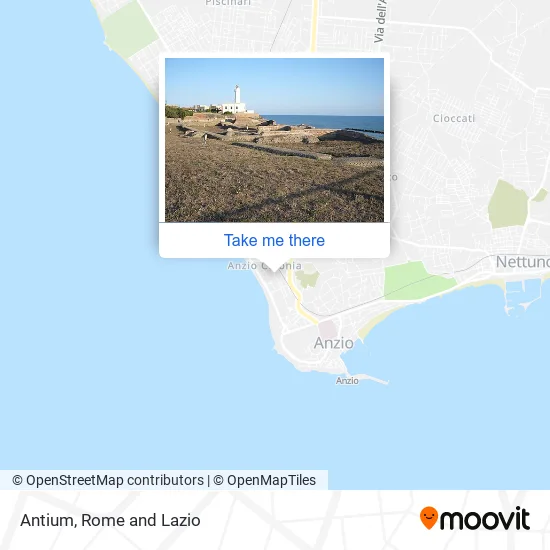
Task: Click the popup pointer tip at Antium
Action: [x=274, y=269]
